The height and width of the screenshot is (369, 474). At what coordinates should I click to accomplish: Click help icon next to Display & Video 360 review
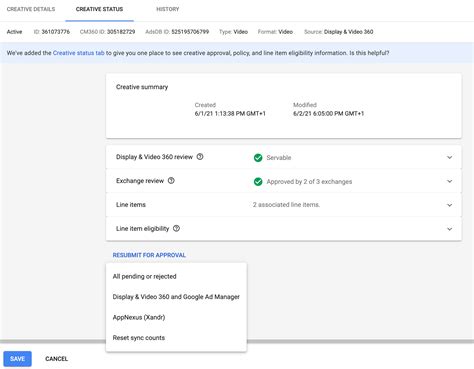click(200, 157)
